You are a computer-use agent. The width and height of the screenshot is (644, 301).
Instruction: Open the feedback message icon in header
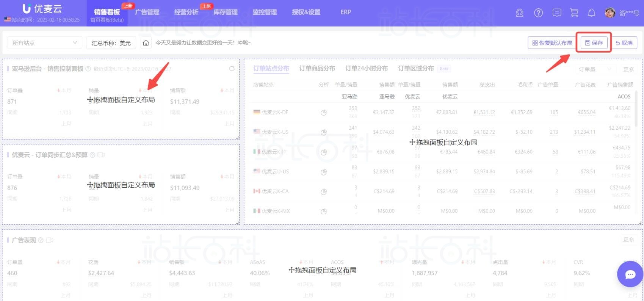556,13
